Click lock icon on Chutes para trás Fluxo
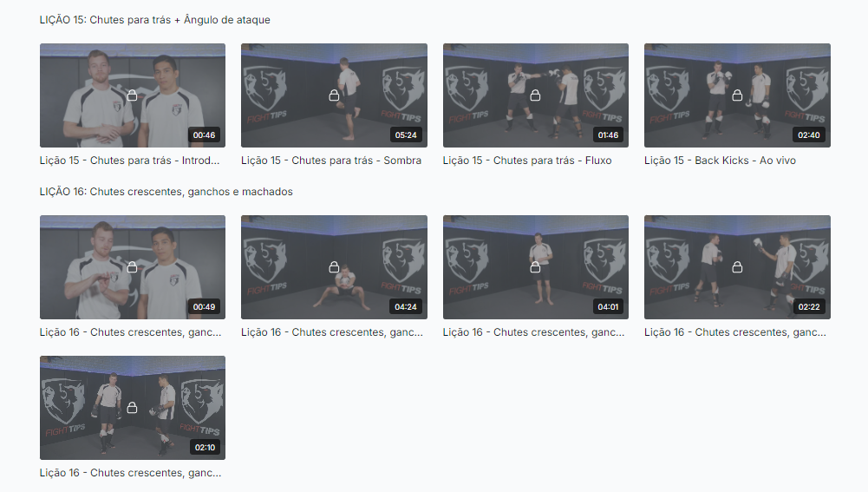The width and height of the screenshot is (868, 492). tap(535, 95)
